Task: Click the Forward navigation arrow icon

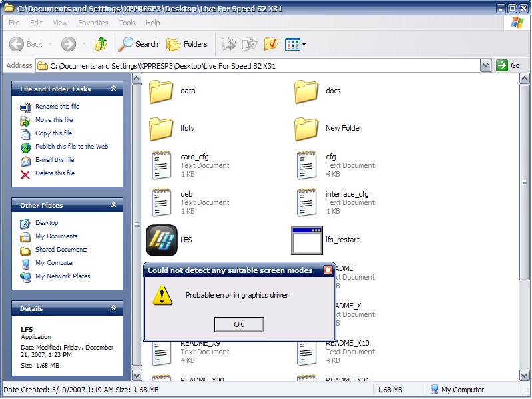Action: click(x=69, y=44)
